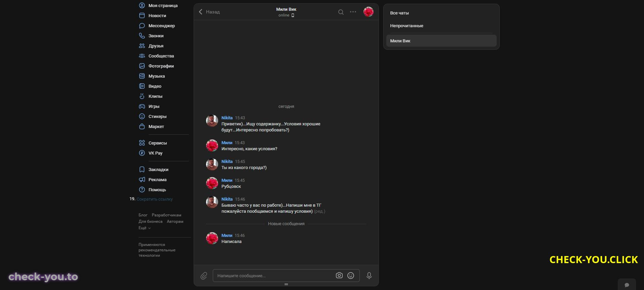This screenshot has height=290, width=644.
Task: Select the message Интересно, какие условия?
Action: 249,149
